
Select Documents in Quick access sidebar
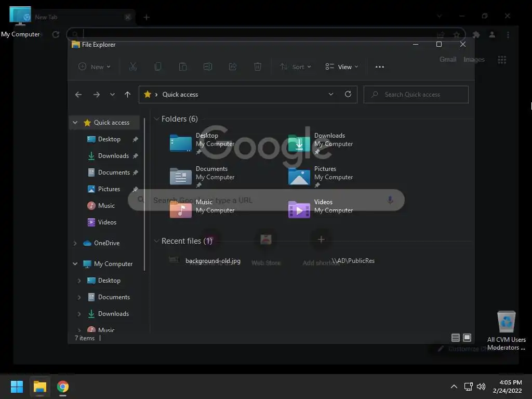114,172
